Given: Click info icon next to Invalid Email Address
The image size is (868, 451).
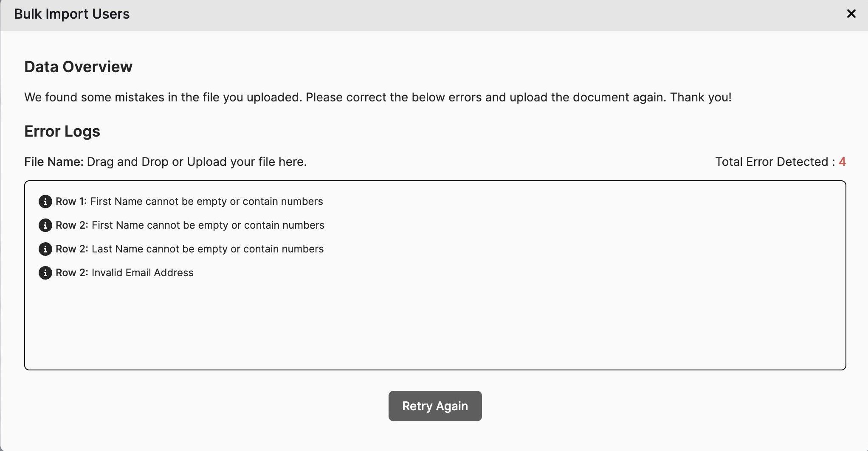Looking at the screenshot, I should [45, 273].
